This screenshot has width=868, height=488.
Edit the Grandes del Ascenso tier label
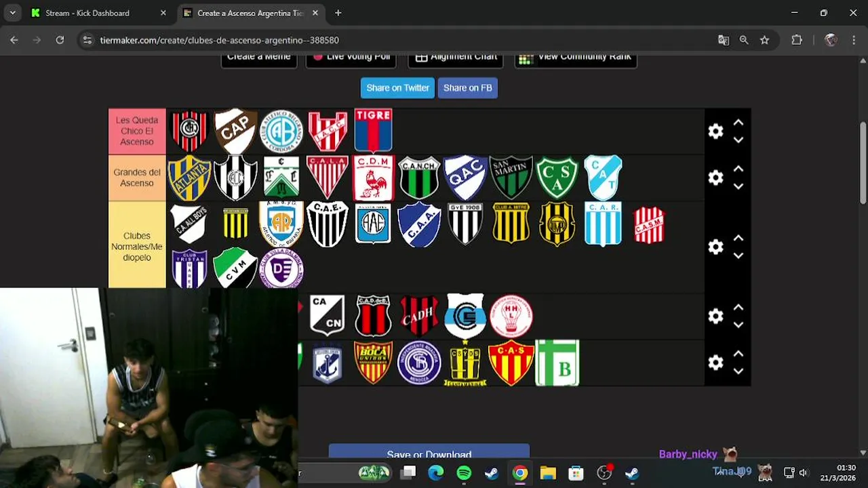[x=137, y=178]
